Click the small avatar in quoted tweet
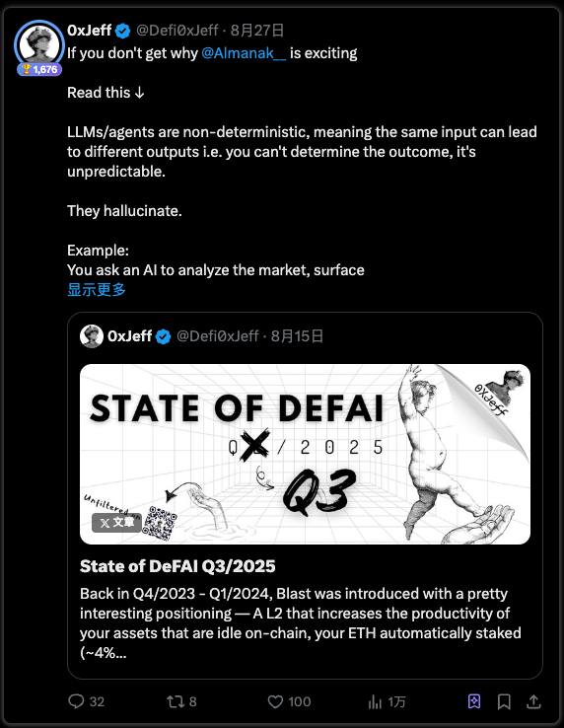Screen dimensions: 564x728 click(92, 336)
